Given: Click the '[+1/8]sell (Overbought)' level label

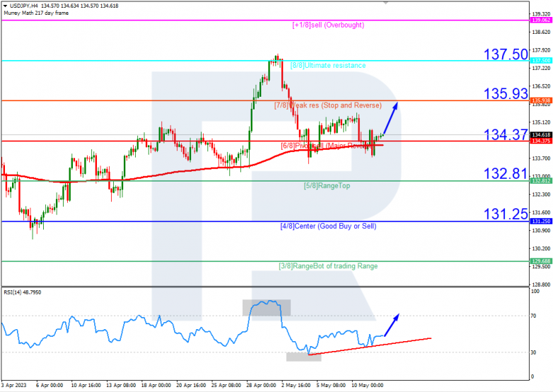Looking at the screenshot, I should coord(328,25).
